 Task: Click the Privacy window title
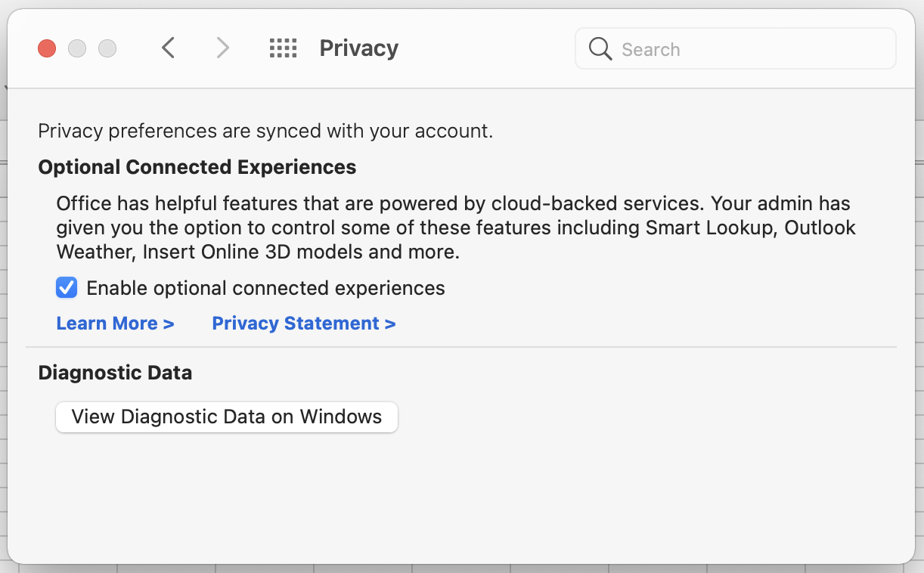[358, 48]
